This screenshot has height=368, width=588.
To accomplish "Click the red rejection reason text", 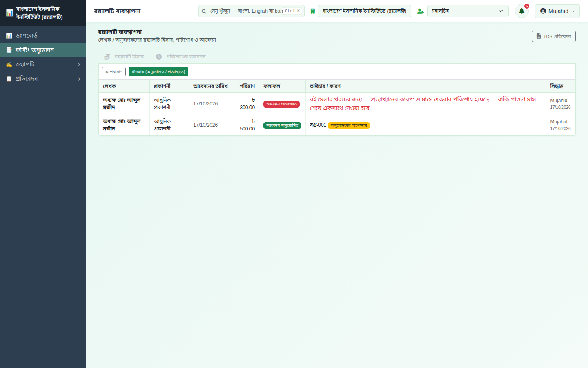I will (x=423, y=104).
